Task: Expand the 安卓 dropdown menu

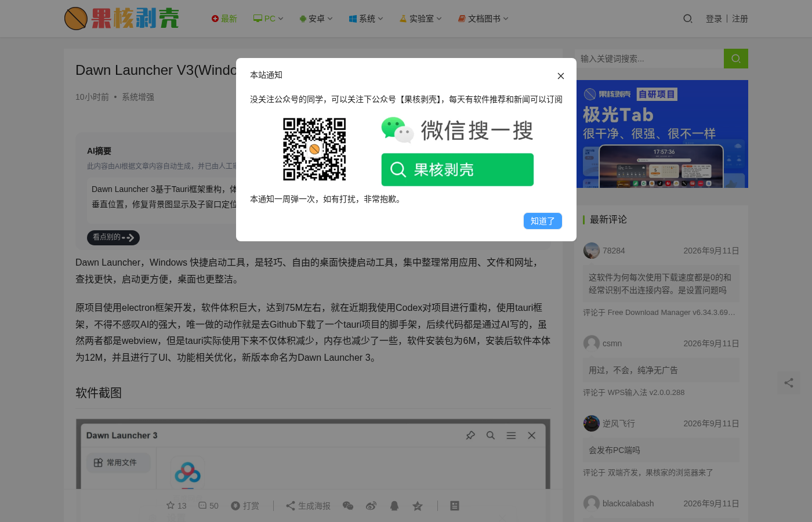Action: [316, 19]
